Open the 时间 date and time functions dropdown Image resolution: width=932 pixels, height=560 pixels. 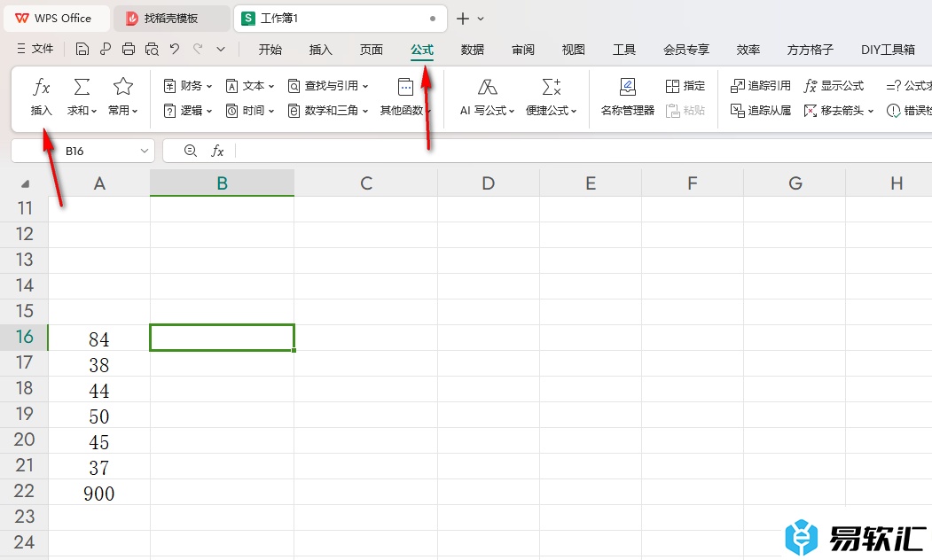coord(250,111)
